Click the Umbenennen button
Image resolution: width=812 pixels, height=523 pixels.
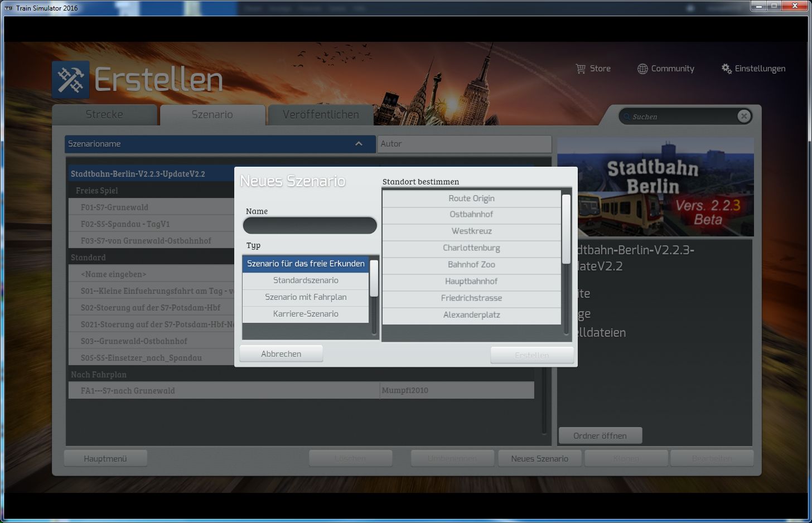click(452, 459)
